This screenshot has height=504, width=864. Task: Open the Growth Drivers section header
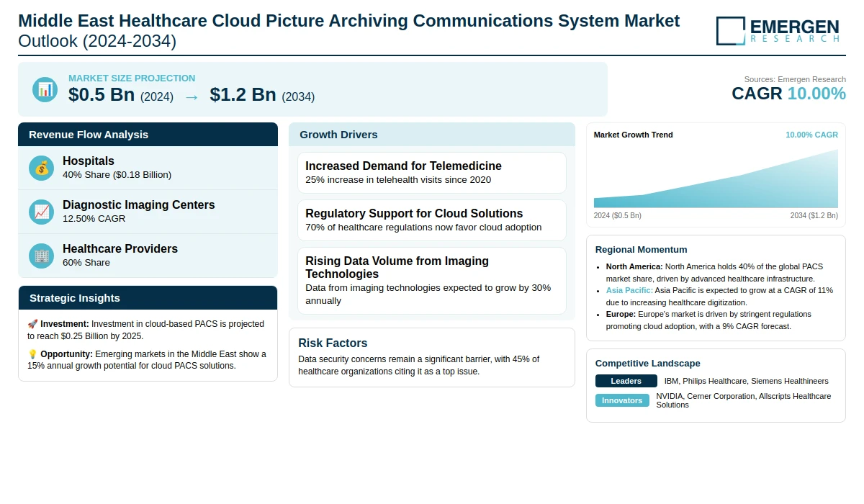click(x=431, y=135)
